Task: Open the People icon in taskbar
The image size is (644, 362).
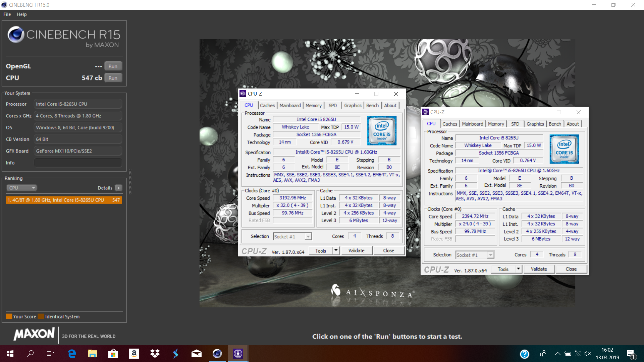Action: tap(542, 354)
